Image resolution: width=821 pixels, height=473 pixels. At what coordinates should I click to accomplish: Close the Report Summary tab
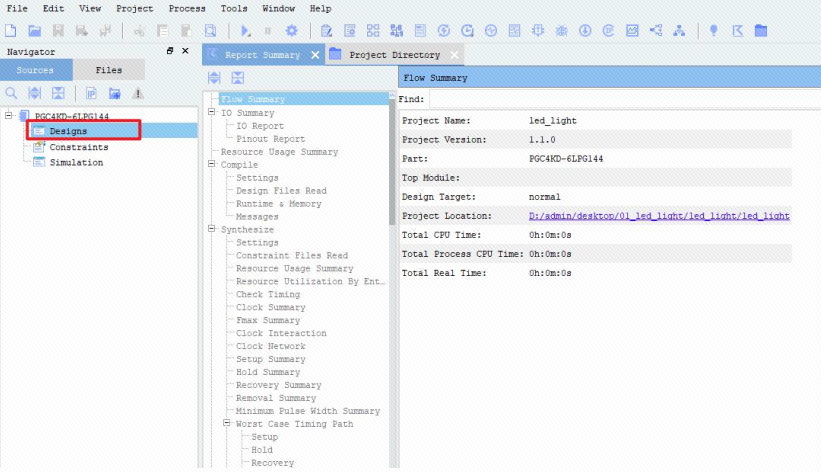(315, 55)
